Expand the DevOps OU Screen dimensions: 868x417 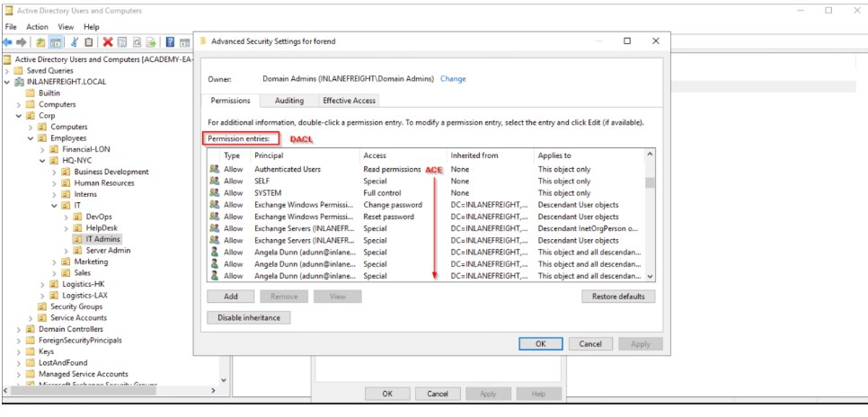66,217
